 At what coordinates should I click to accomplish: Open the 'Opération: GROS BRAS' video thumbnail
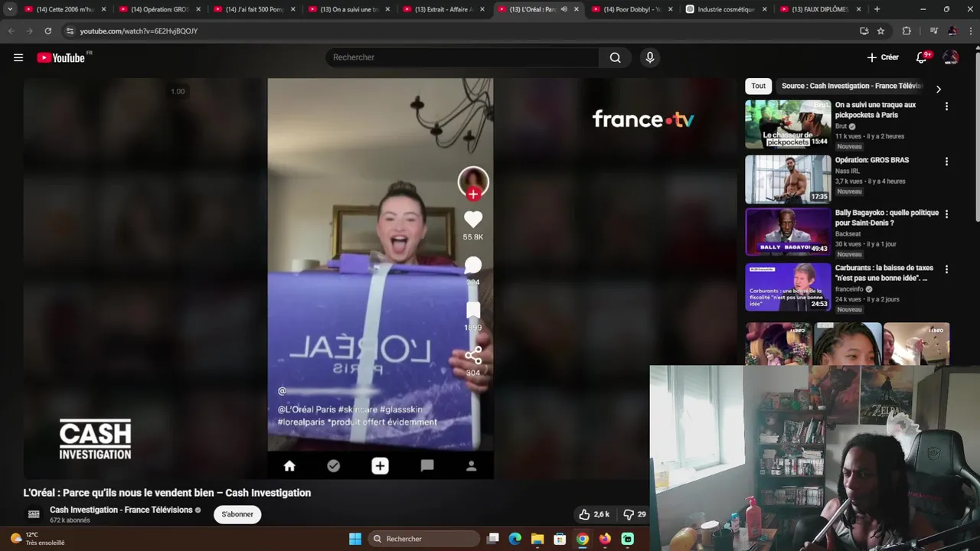tap(788, 179)
